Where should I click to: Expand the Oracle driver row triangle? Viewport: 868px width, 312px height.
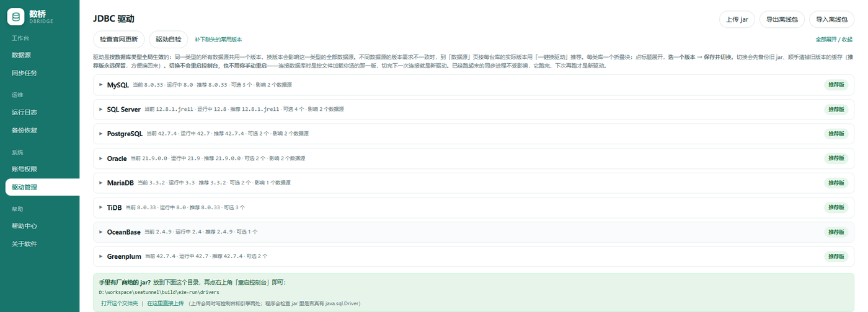[101, 158]
